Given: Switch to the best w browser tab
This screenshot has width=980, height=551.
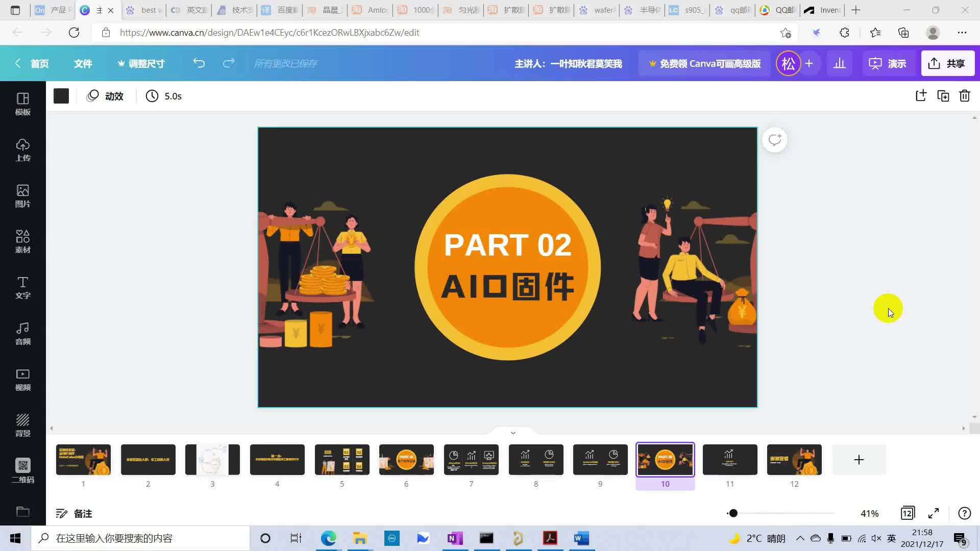Looking at the screenshot, I should (144, 10).
